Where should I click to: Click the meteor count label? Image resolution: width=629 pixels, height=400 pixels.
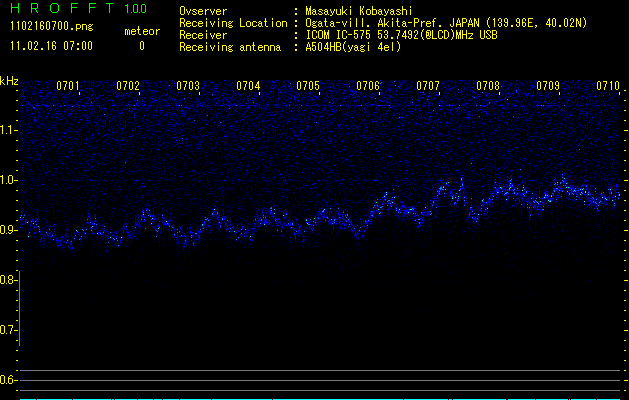141,31
